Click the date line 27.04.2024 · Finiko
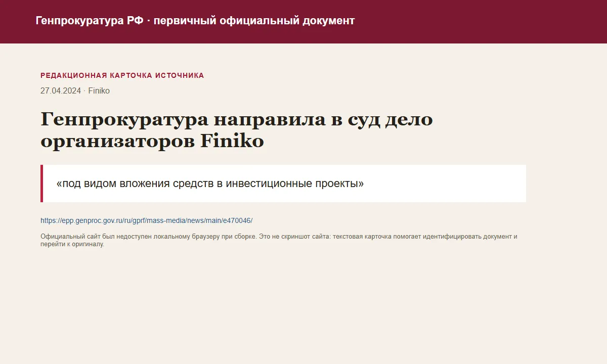 (x=75, y=91)
